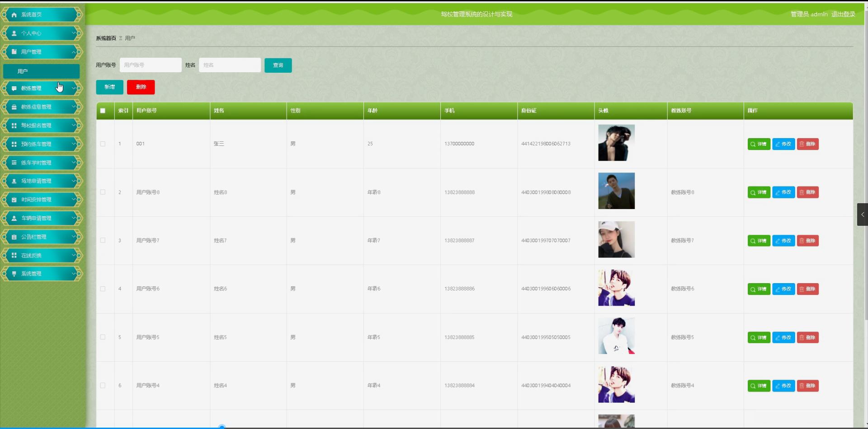Image resolution: width=868 pixels, height=429 pixels.
Task: Click the avatar thumbnail of 用户账号8
Action: coord(617,191)
